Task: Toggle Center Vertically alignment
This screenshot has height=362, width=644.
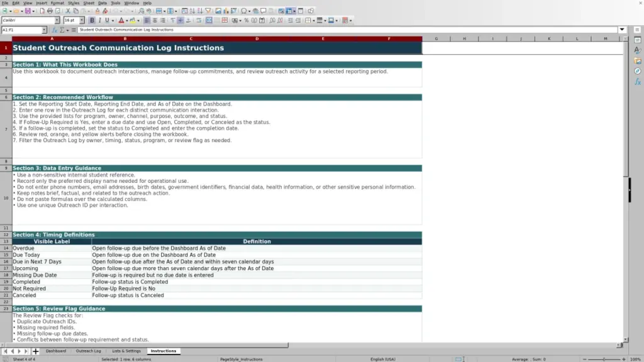Action: 180,20
